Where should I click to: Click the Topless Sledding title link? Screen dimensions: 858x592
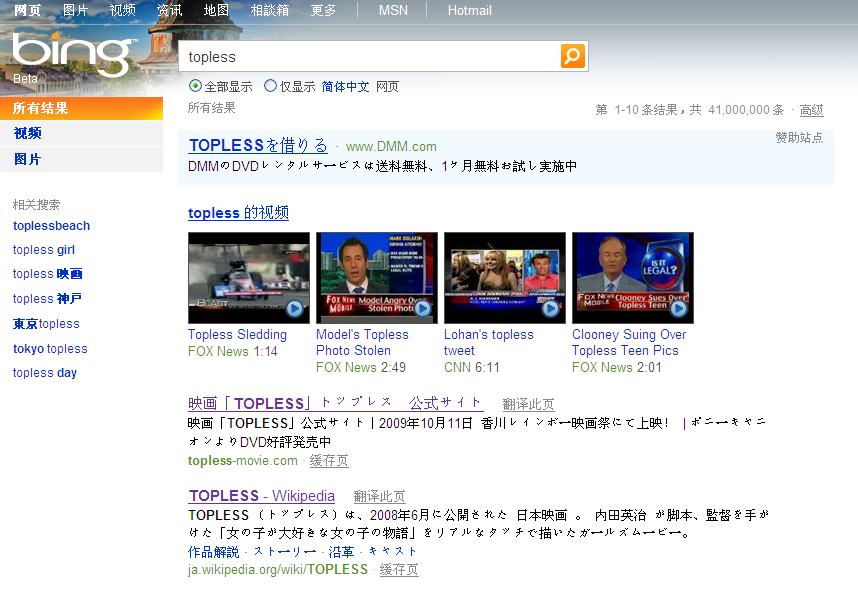pyautogui.click(x=237, y=334)
